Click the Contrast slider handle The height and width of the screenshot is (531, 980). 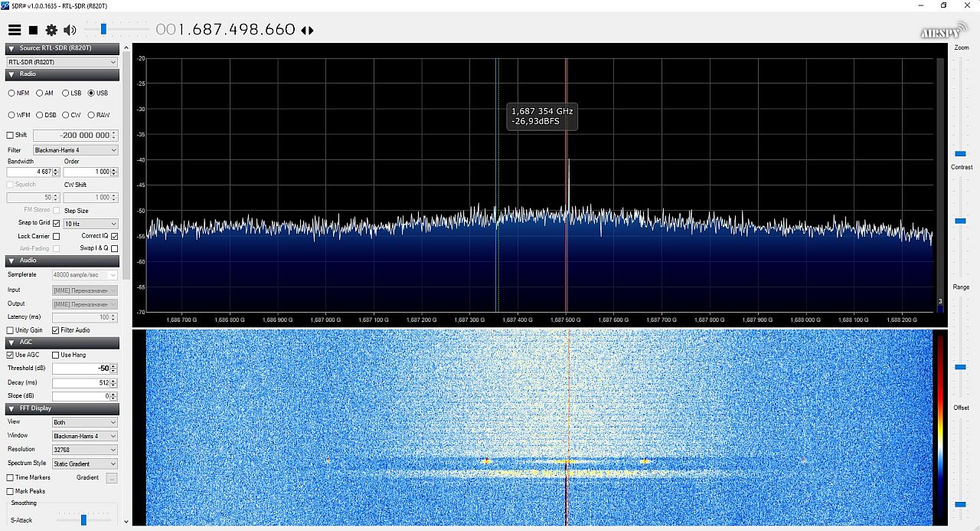click(960, 221)
